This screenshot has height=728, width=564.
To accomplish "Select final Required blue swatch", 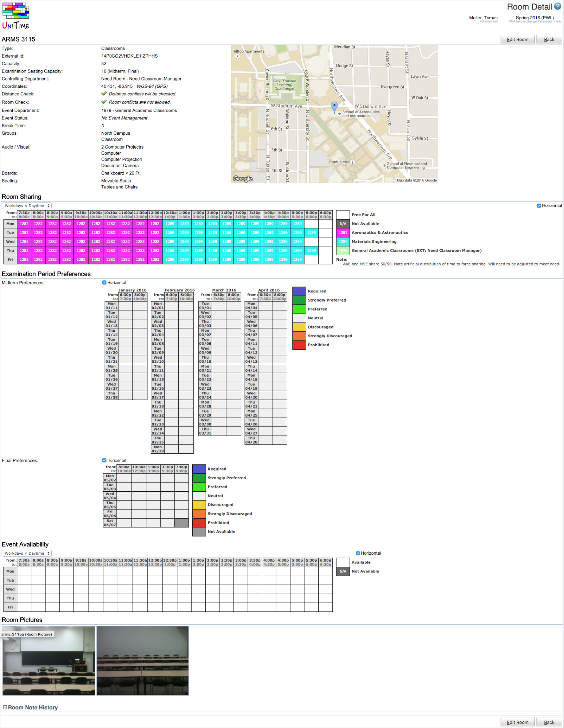I will point(199,469).
